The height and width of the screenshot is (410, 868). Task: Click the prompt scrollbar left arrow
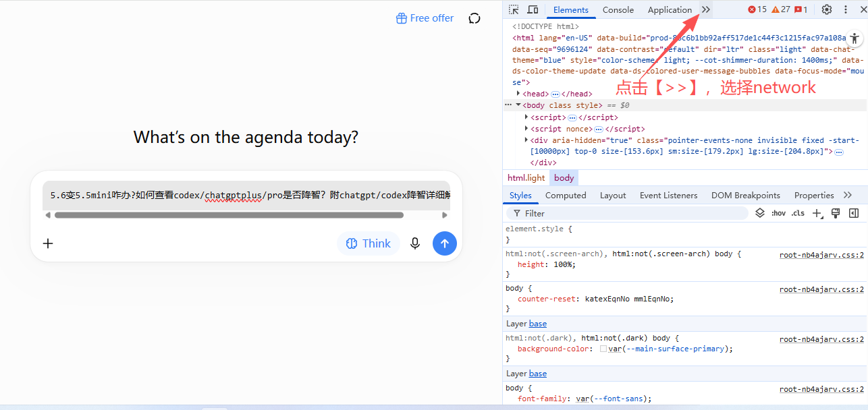point(47,215)
